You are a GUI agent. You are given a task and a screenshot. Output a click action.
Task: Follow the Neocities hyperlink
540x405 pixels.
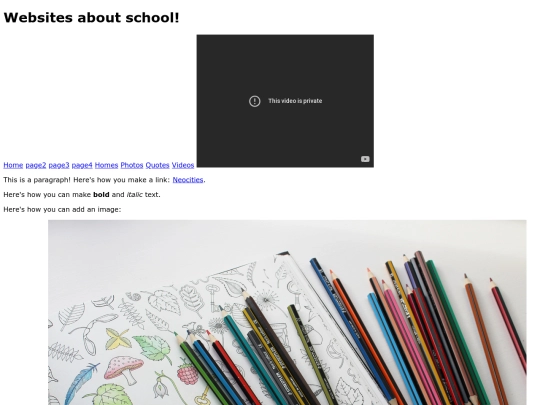pos(188,180)
